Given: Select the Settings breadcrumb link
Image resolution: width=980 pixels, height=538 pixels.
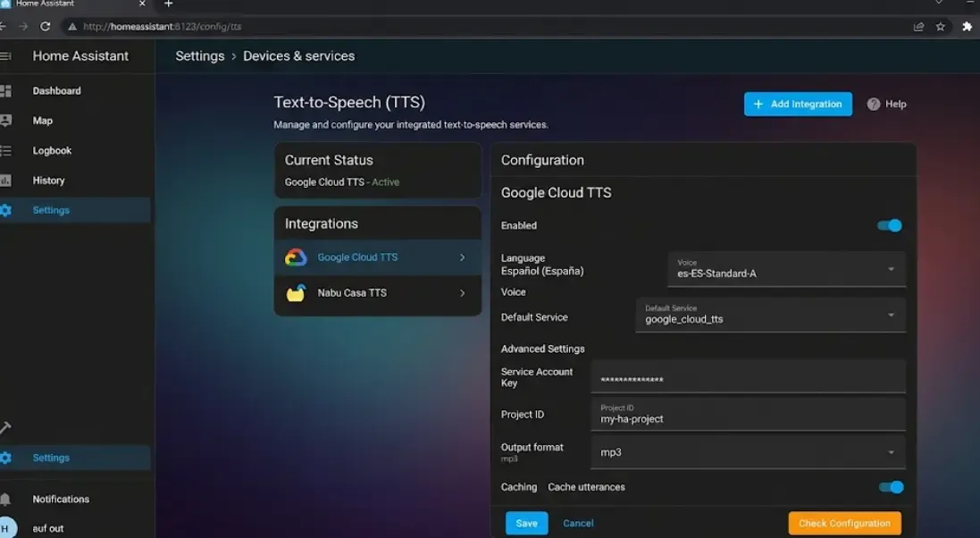Looking at the screenshot, I should pos(199,55).
